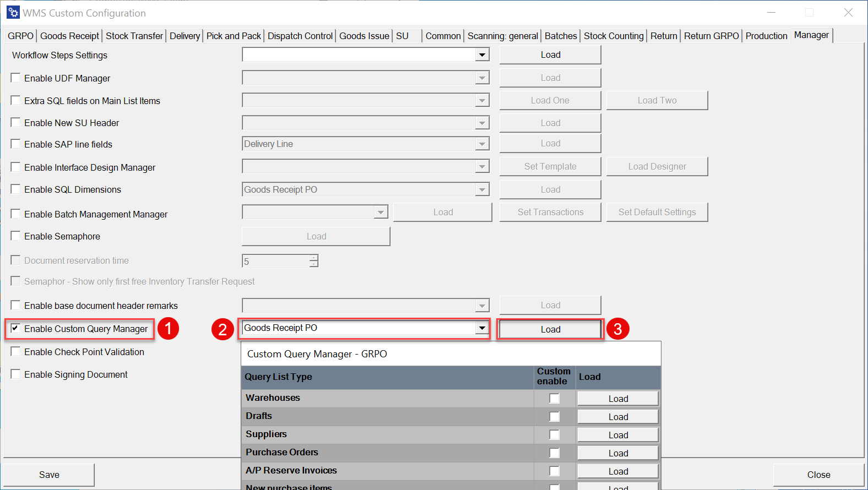Check Enable base document header remarks
The height and width of the screenshot is (490, 868).
pyautogui.click(x=16, y=306)
